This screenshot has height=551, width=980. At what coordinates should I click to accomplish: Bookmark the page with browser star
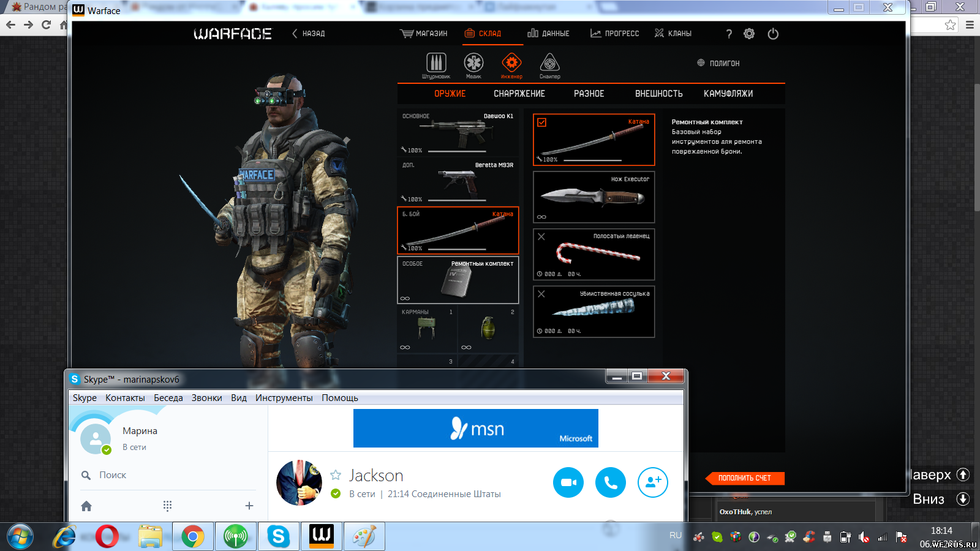(950, 25)
